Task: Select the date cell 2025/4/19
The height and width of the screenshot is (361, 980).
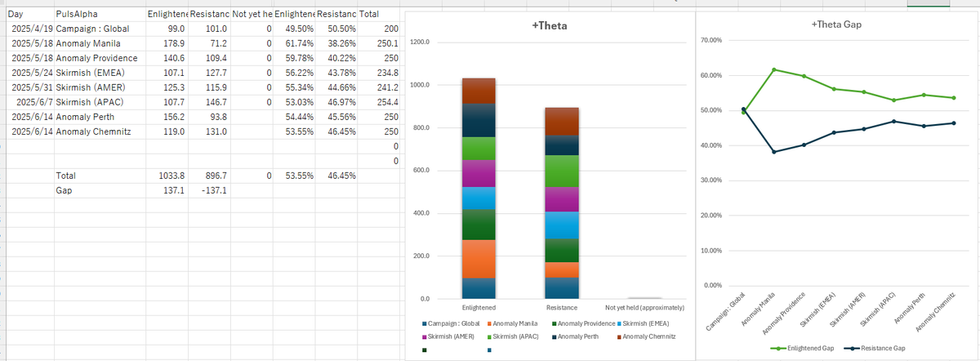Action: 29,29
